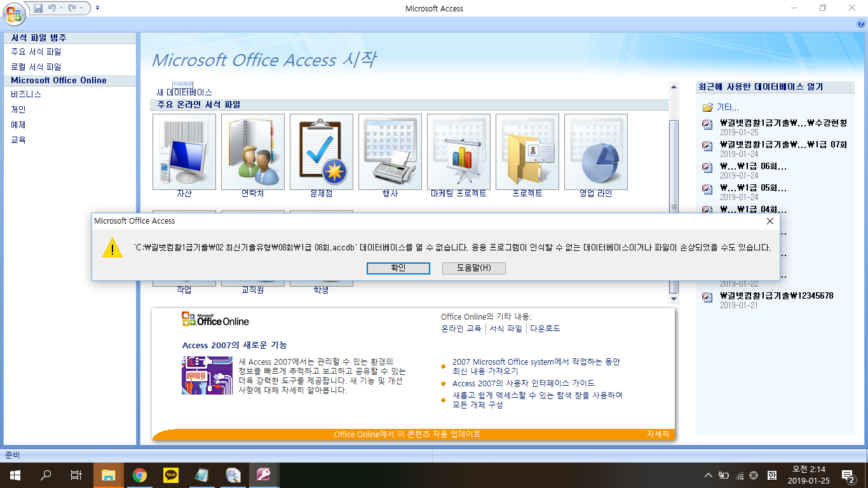Image resolution: width=868 pixels, height=488 pixels.
Task: Open the 문제점 template icon
Action: pos(322,152)
